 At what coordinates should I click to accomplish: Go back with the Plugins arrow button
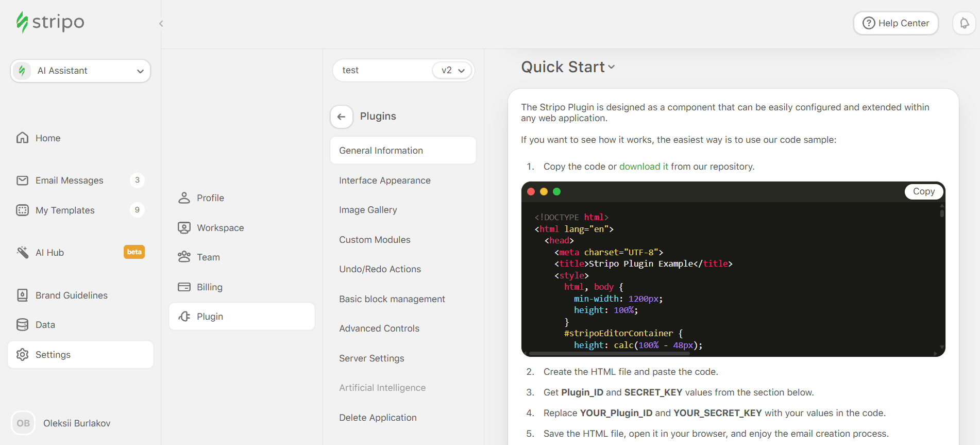pos(342,117)
